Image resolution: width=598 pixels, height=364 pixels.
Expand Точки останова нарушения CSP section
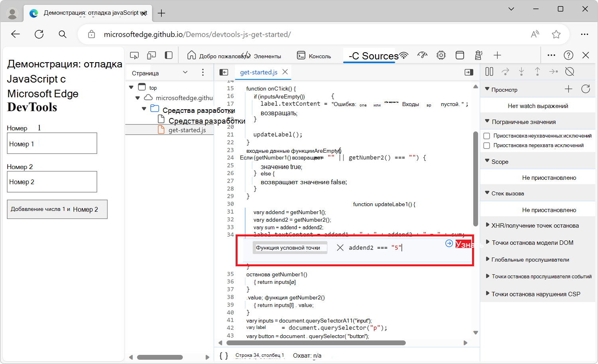point(488,294)
